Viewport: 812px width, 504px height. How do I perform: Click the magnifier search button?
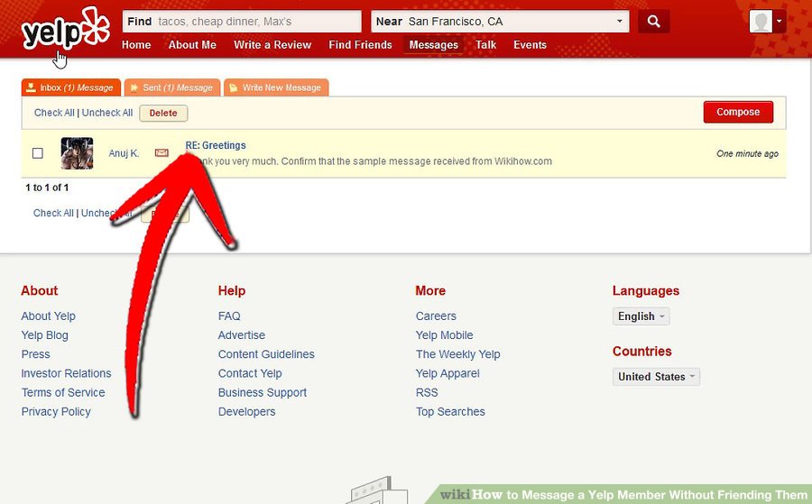pyautogui.click(x=653, y=22)
